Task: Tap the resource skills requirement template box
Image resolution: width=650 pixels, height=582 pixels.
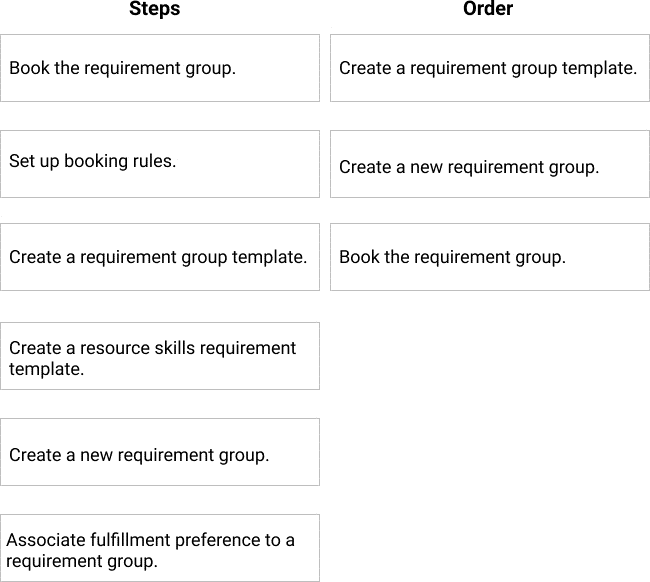Action: pos(160,356)
